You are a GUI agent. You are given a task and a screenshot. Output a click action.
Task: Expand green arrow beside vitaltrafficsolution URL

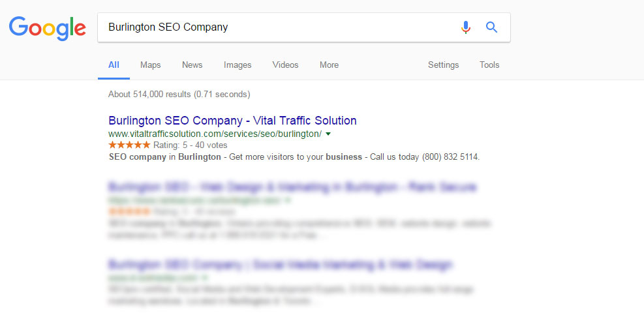pyautogui.click(x=328, y=134)
